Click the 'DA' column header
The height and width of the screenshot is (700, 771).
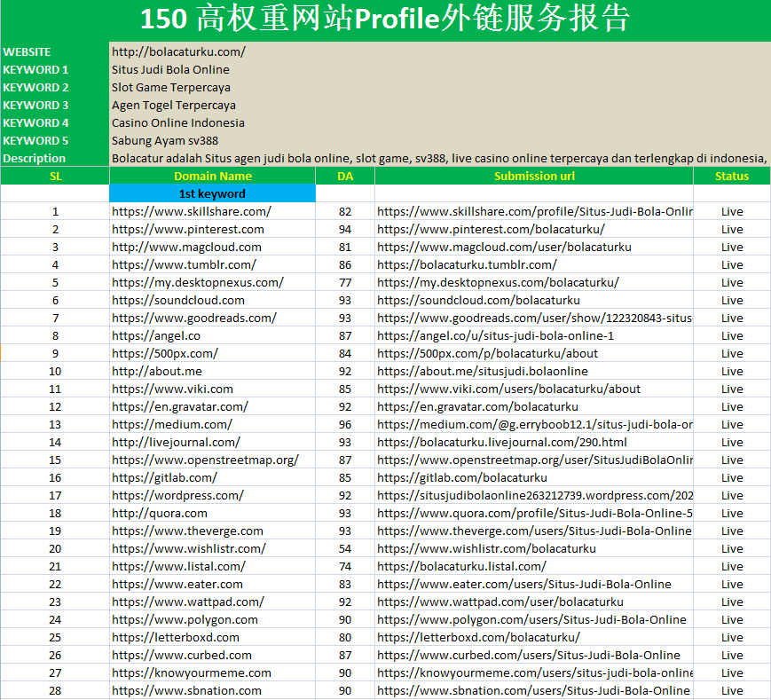pyautogui.click(x=345, y=176)
